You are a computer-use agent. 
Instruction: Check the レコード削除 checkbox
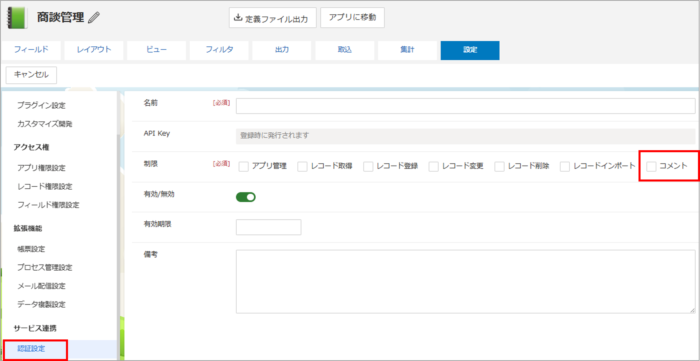click(x=499, y=166)
